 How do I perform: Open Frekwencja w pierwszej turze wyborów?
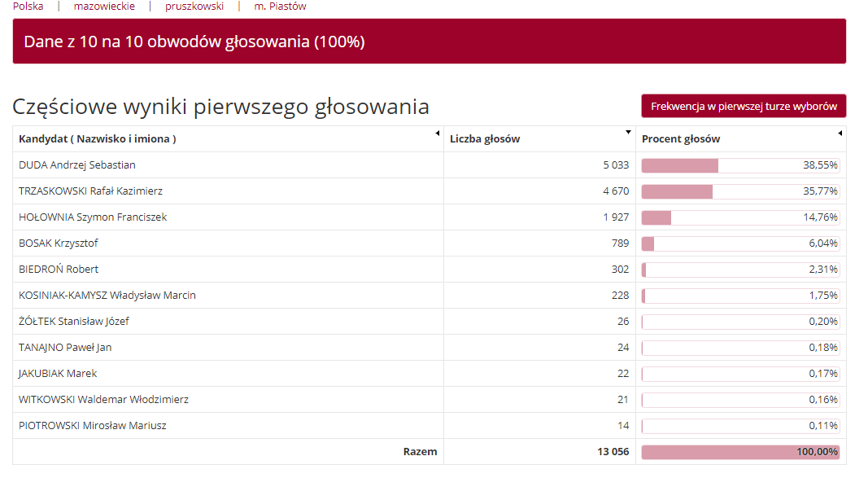pyautogui.click(x=744, y=106)
